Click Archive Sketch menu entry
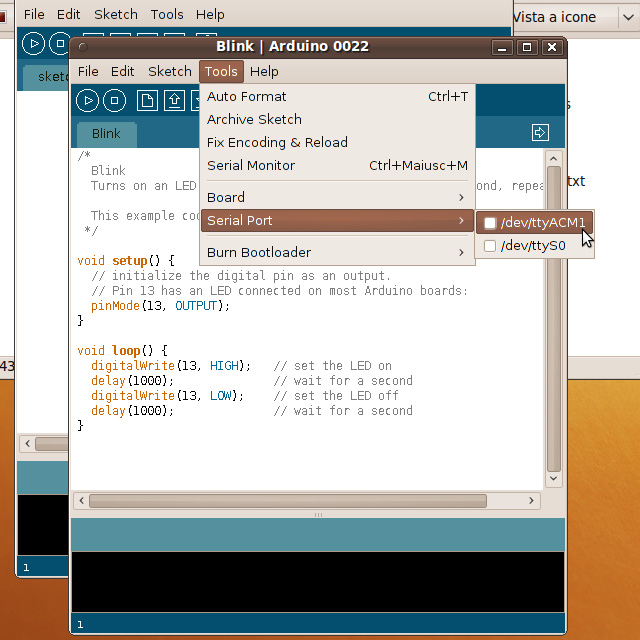 coord(254,119)
